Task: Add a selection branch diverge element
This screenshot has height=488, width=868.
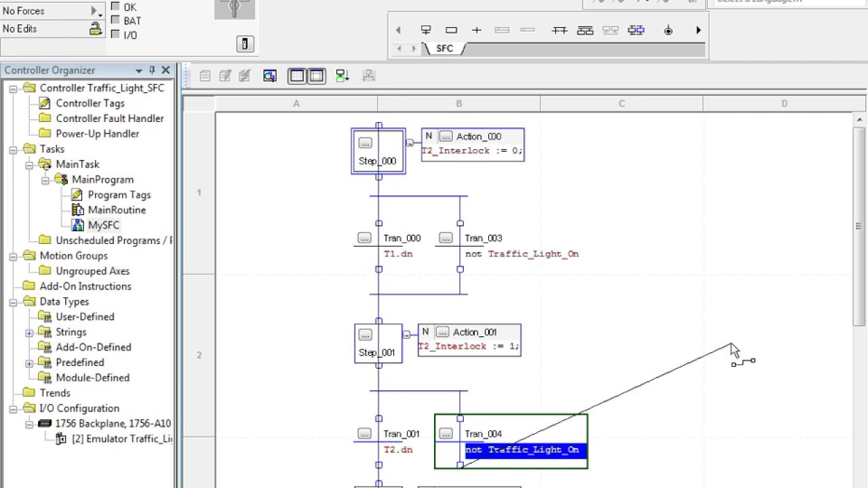Action: tap(559, 30)
